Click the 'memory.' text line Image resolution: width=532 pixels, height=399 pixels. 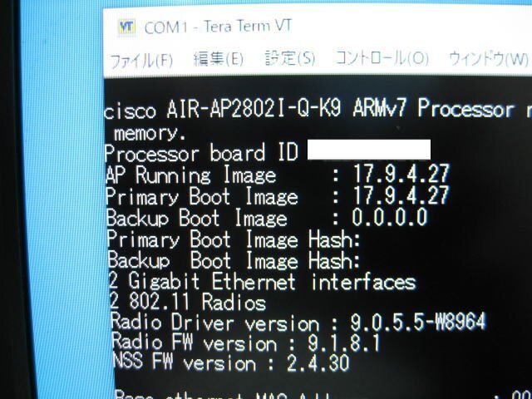click(x=150, y=134)
